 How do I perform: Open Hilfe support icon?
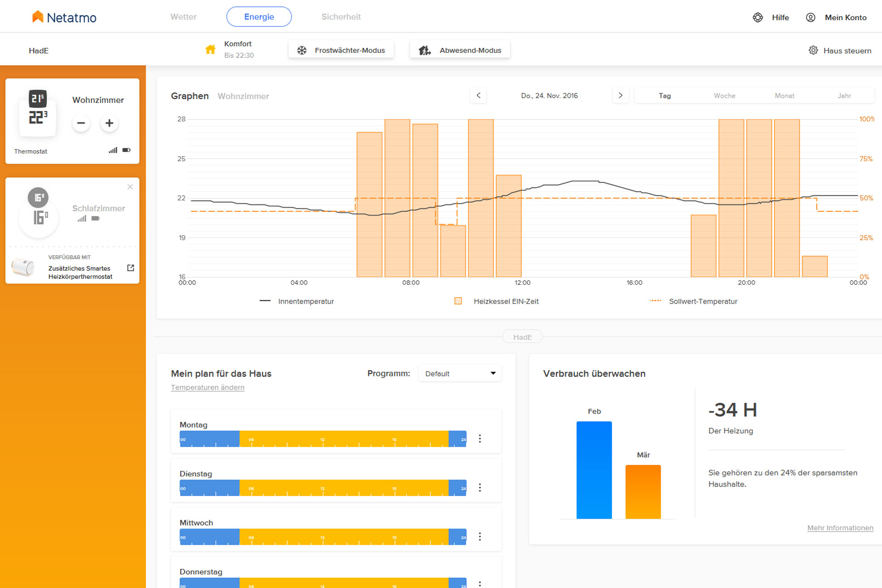(x=758, y=17)
